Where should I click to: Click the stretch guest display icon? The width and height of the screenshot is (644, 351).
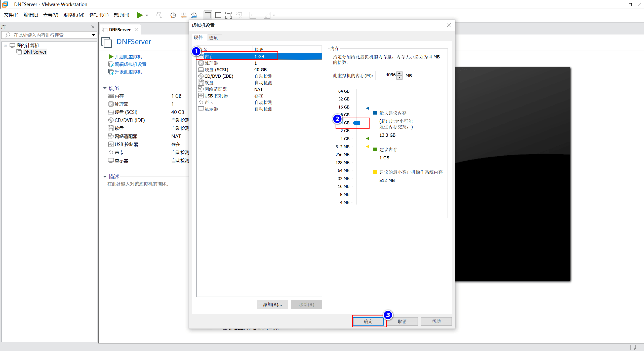pyautogui.click(x=267, y=15)
